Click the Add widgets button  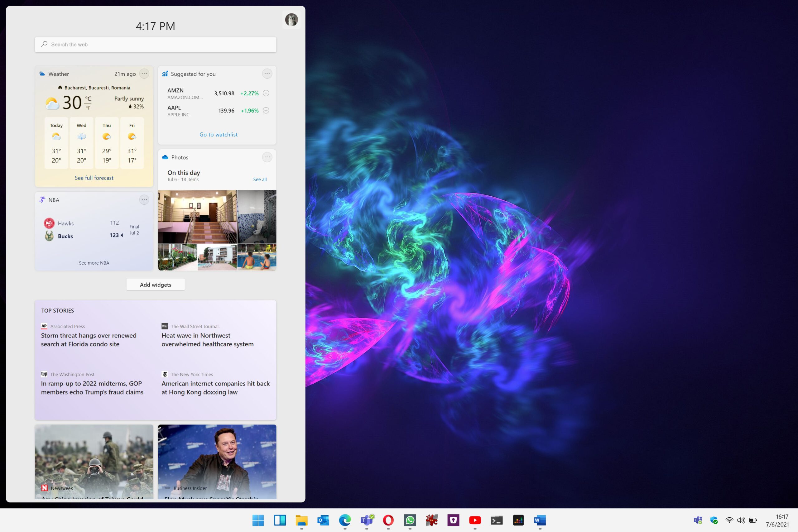coord(156,285)
